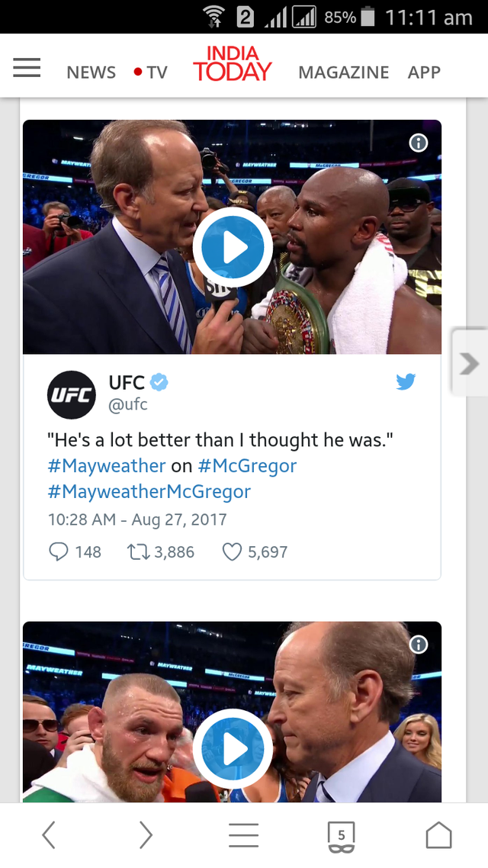488x868 pixels.
Task: Open the #Mayweather hashtag link
Action: click(107, 465)
